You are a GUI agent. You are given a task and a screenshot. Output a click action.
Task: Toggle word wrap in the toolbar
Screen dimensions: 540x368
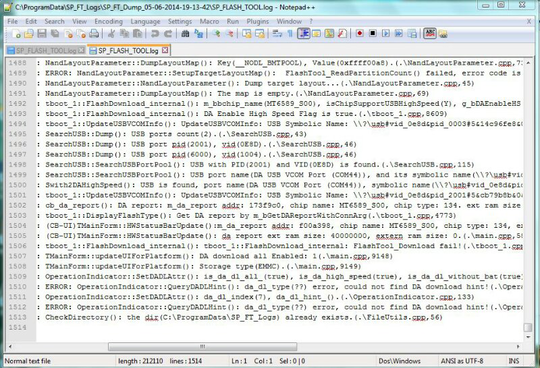(277, 33)
